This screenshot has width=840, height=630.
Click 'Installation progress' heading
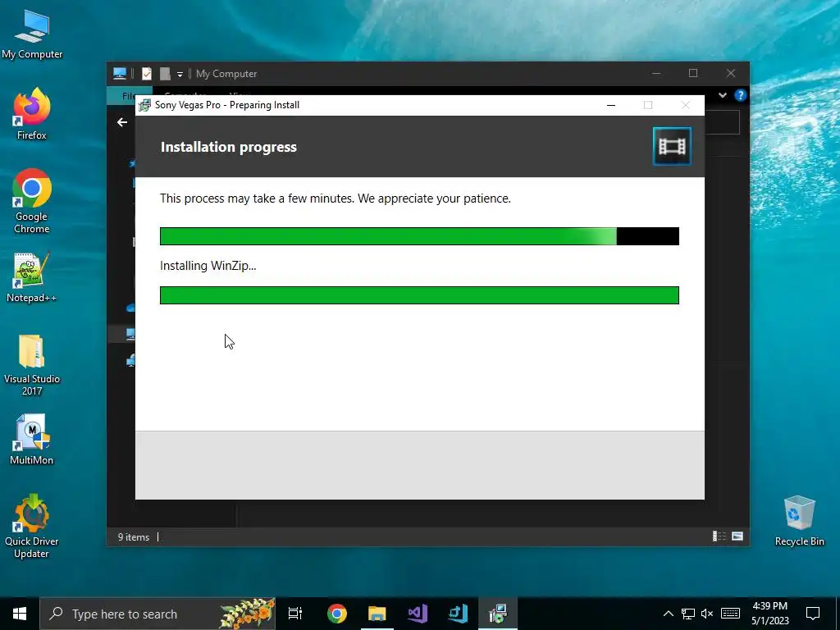pyautogui.click(x=229, y=147)
